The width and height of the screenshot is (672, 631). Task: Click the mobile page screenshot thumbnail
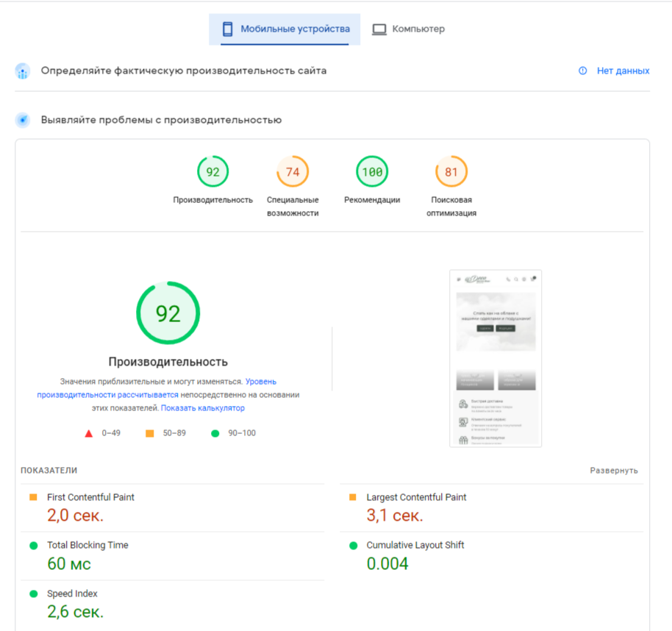[496, 358]
